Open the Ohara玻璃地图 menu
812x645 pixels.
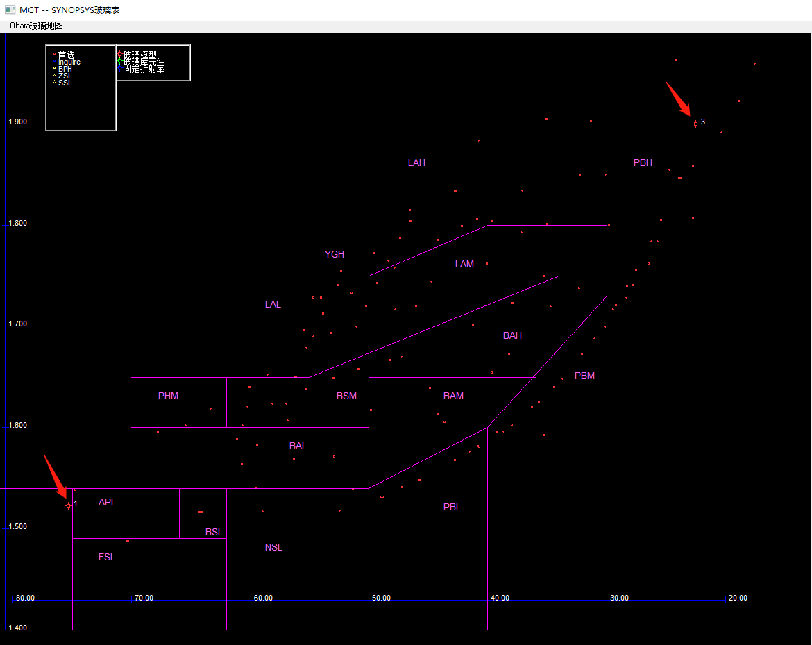(x=36, y=26)
